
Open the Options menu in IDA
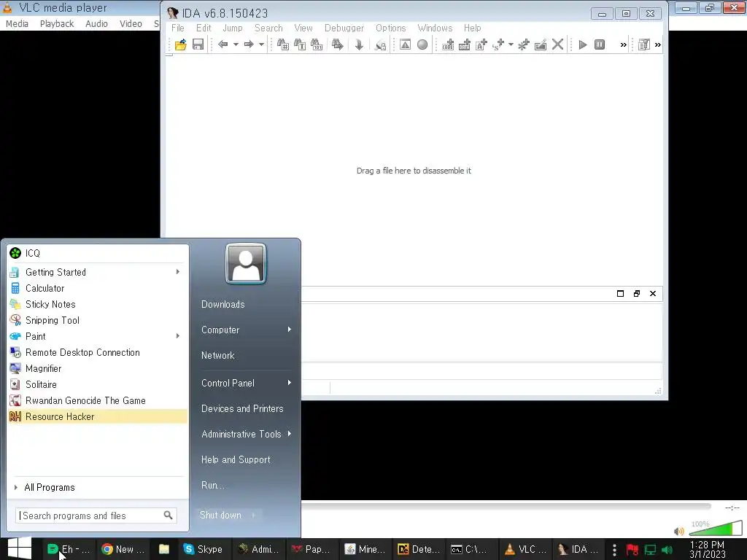tap(391, 28)
